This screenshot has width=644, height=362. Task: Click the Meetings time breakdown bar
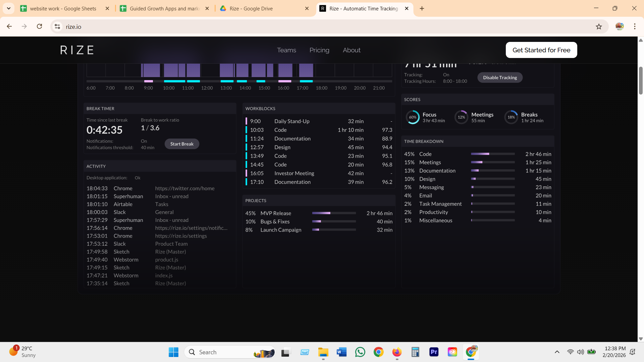(493, 162)
